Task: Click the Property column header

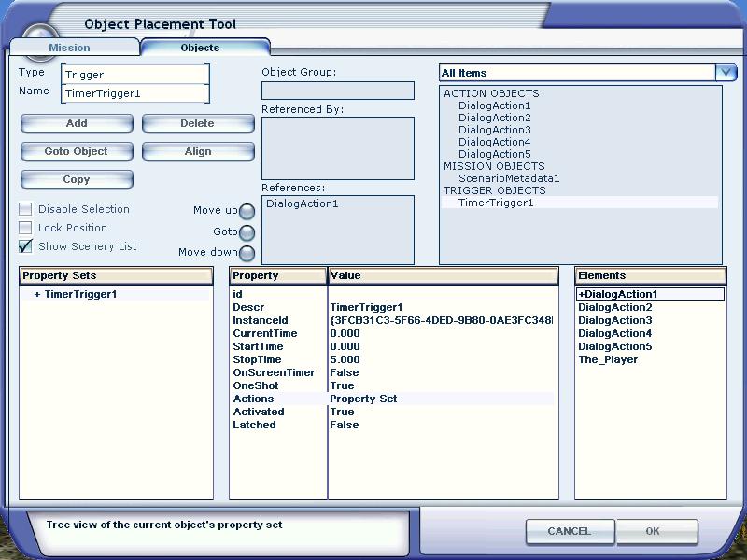Action: pyautogui.click(x=277, y=275)
